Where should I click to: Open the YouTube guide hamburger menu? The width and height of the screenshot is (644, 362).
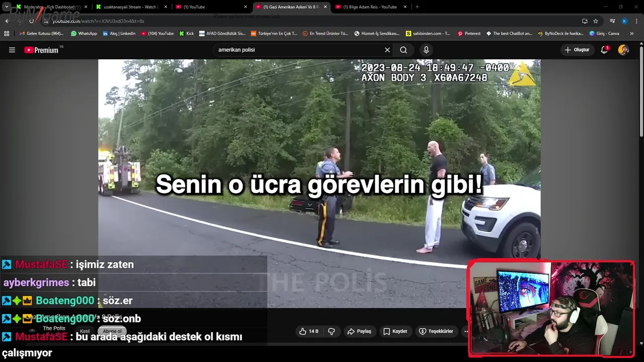[12, 50]
